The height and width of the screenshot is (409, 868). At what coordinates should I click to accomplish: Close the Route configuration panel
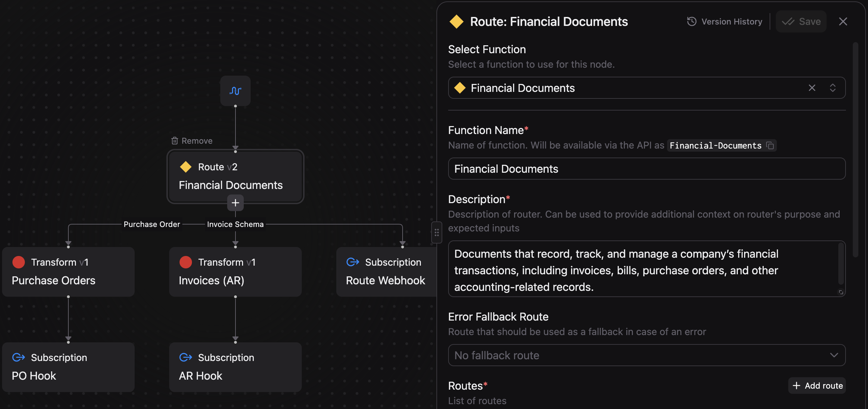(843, 21)
